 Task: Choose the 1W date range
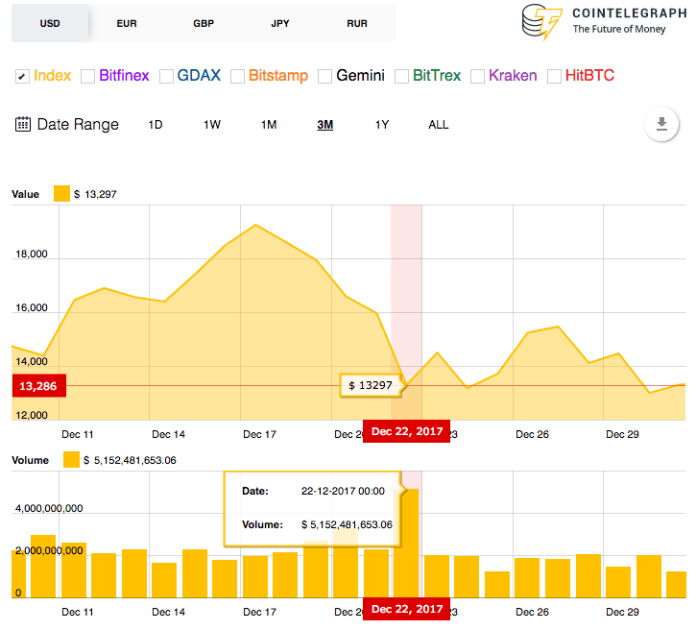212,125
